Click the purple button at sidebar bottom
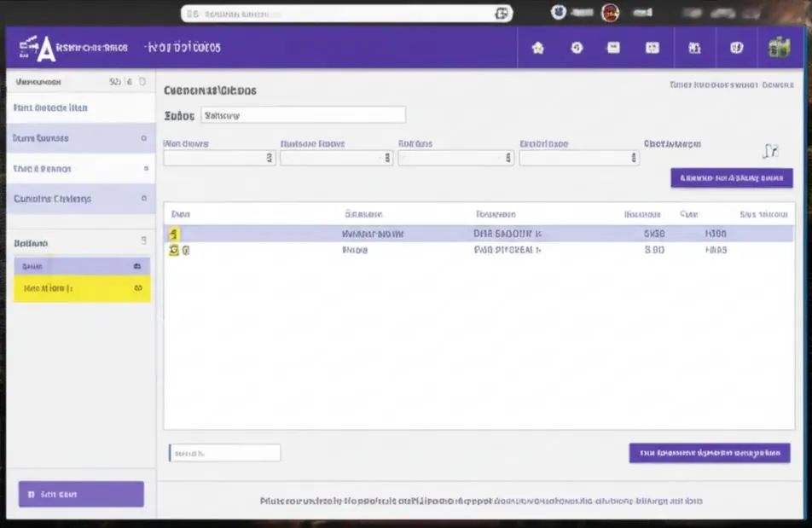This screenshot has width=812, height=528. point(81,495)
